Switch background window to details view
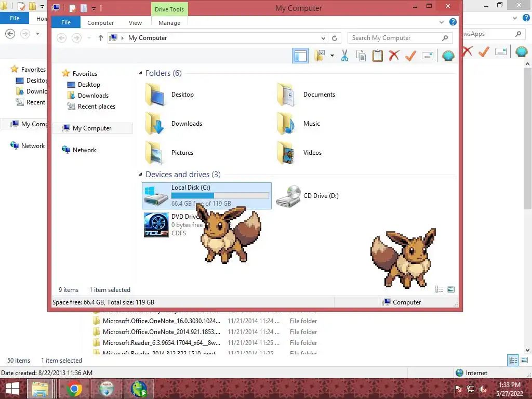The image size is (532, 399). 513,361
